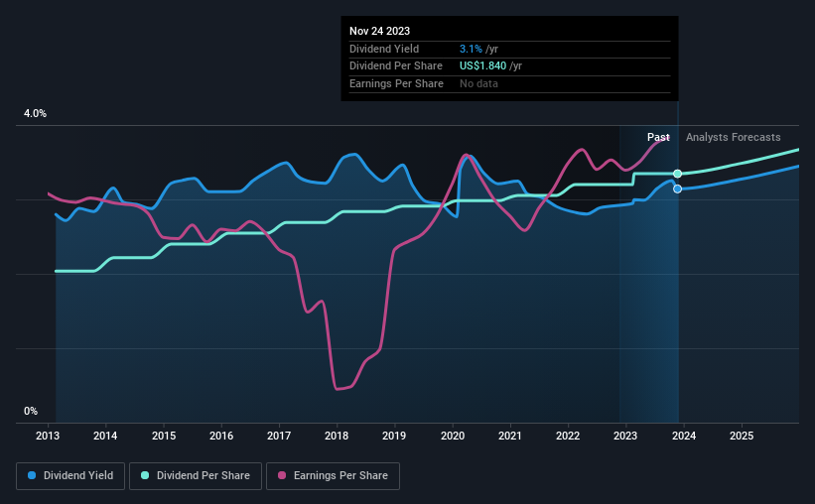The height and width of the screenshot is (504, 815).
Task: Toggle the Dividend Per Share legend button
Action: [x=196, y=476]
